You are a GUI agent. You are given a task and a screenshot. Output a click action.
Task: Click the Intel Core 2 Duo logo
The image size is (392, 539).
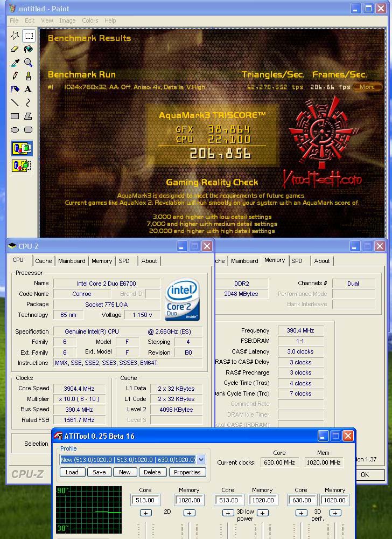coord(183,299)
